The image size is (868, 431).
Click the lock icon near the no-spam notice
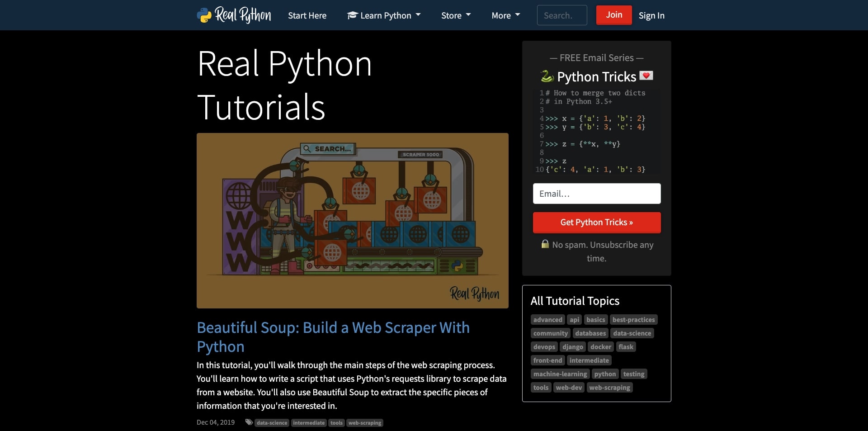tap(545, 244)
